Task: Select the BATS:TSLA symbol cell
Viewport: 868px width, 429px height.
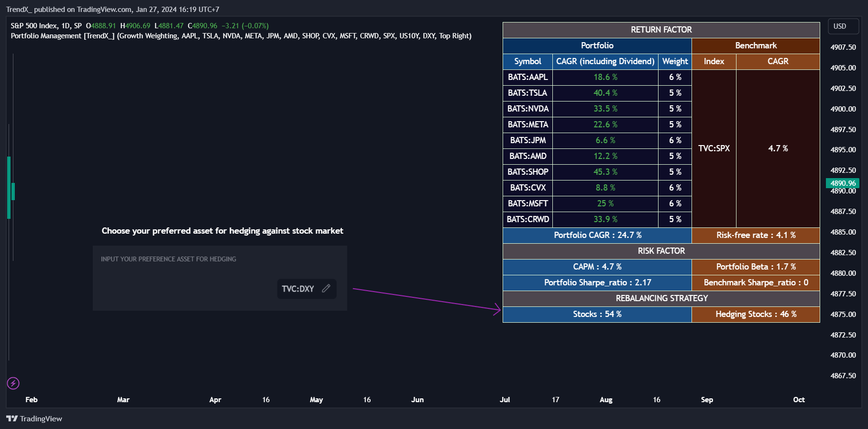Action: point(527,93)
